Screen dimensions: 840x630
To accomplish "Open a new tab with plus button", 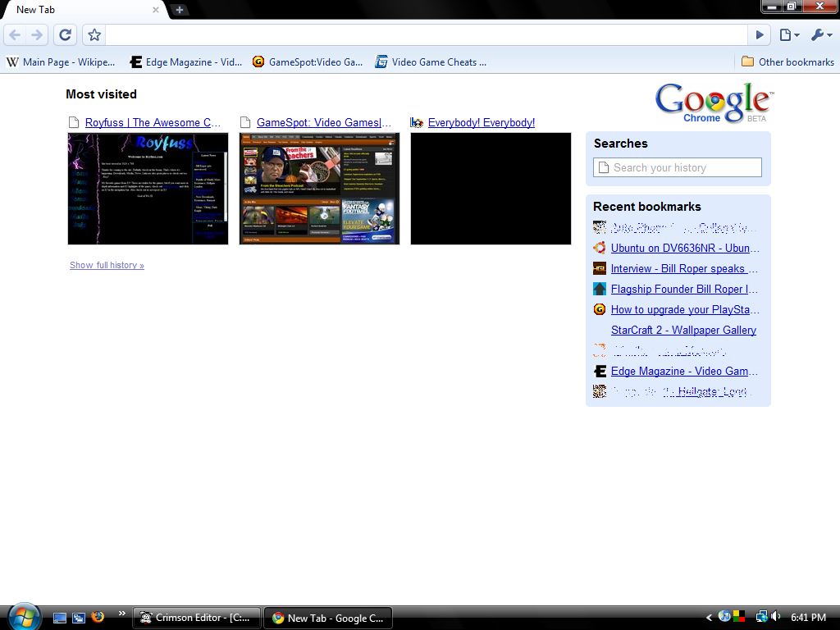I will (180, 10).
